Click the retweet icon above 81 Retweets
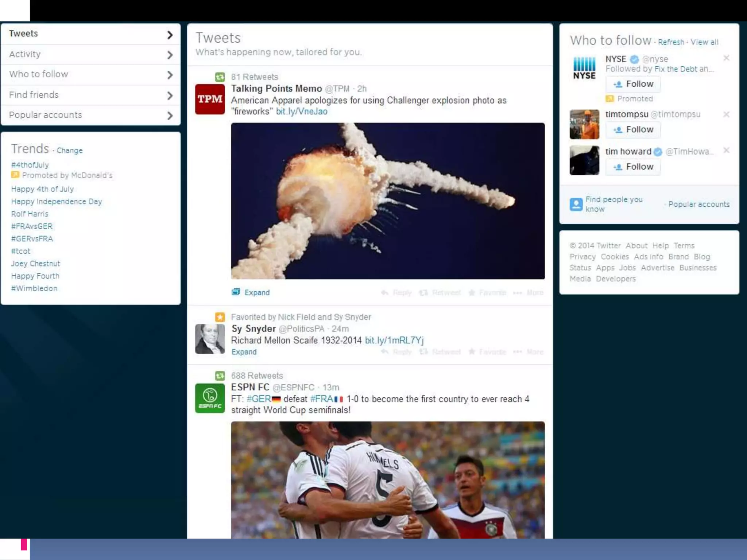This screenshot has height=560, width=747. point(220,77)
